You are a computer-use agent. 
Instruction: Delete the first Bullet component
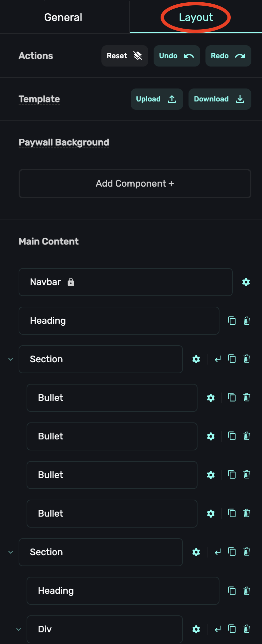[x=247, y=397]
